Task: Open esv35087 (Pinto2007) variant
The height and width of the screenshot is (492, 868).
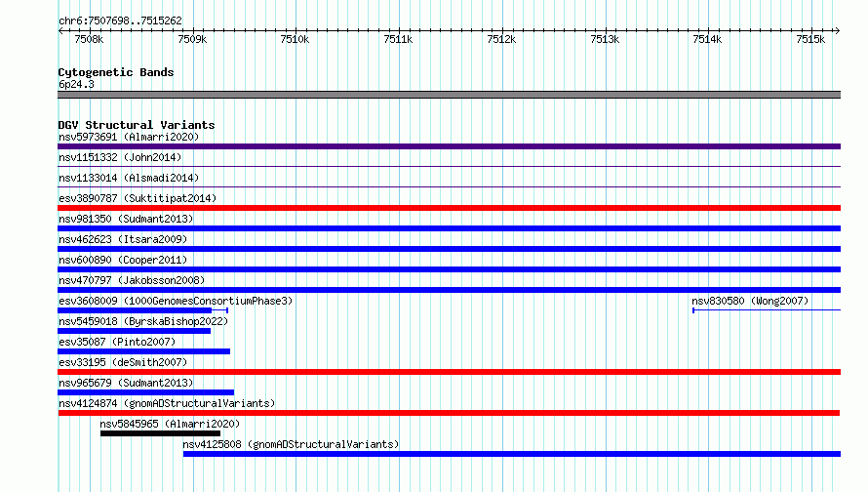Action: (x=117, y=342)
